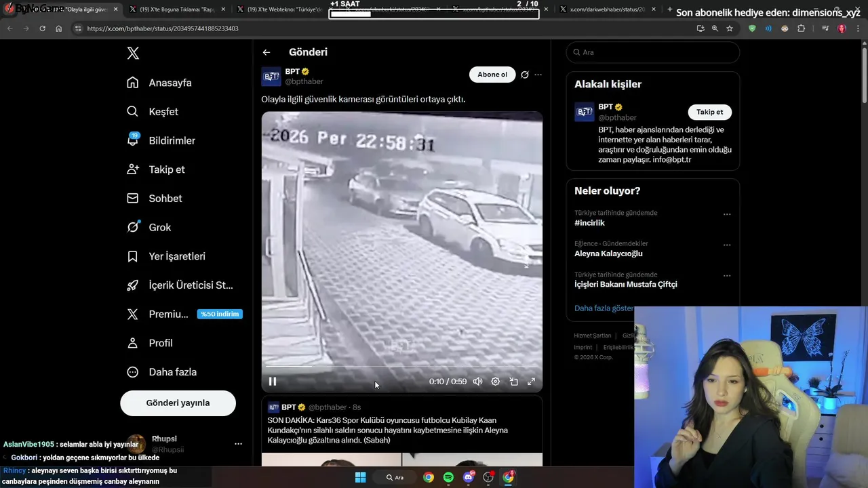Open İçerik Üreticisi Stüdyosu item
Image resolution: width=868 pixels, height=488 pixels.
point(180,285)
